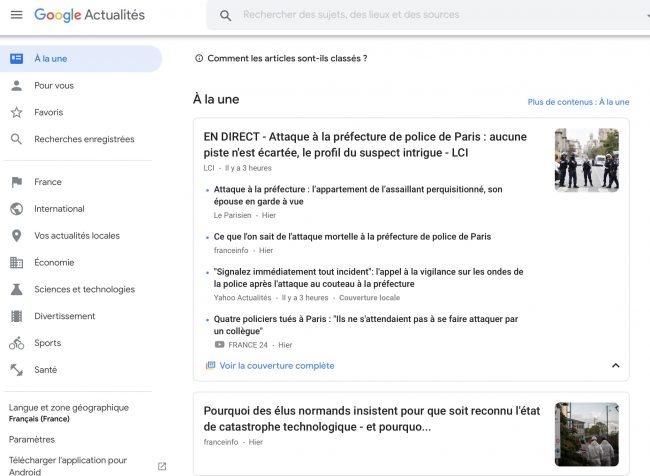This screenshot has width=650, height=476.
Task: Click the Sciences et technologies flask icon
Action: (x=16, y=289)
